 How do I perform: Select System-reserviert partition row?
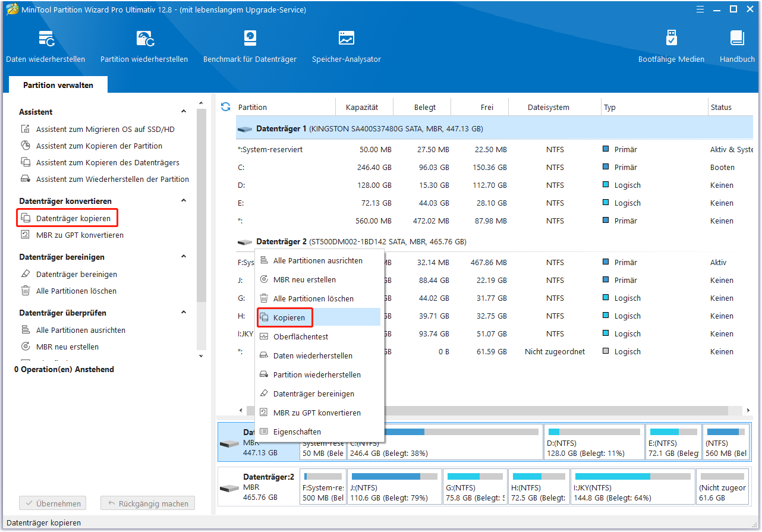(x=495, y=150)
